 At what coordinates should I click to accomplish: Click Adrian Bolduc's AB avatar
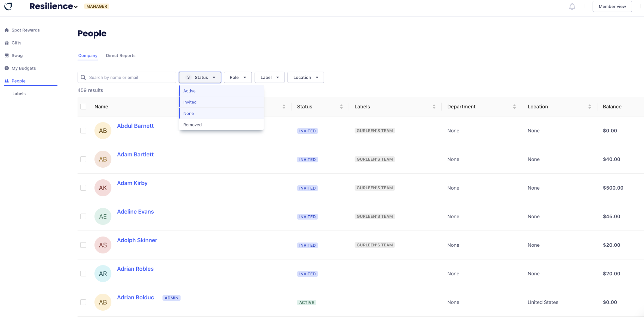(x=103, y=302)
